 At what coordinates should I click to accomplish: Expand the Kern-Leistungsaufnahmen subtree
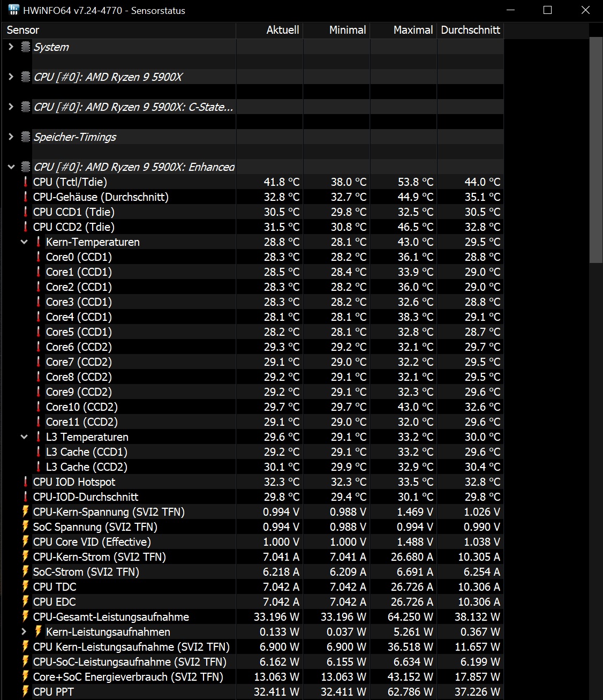[x=24, y=631]
